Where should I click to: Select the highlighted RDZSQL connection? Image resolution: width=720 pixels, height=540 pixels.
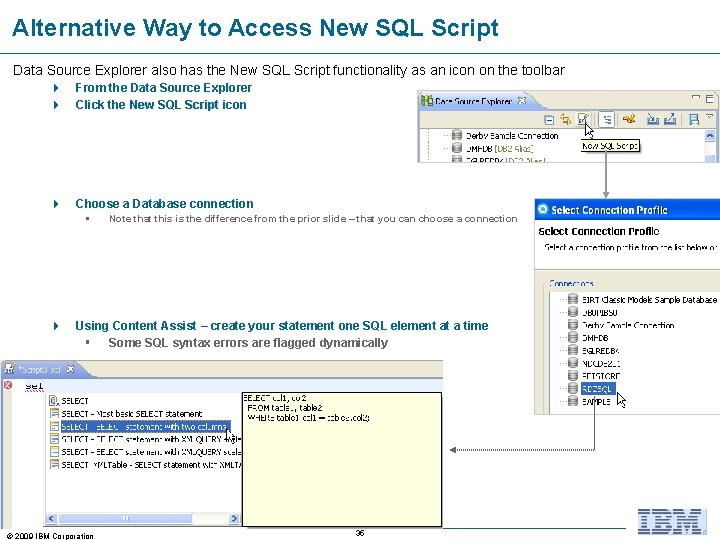(x=597, y=388)
